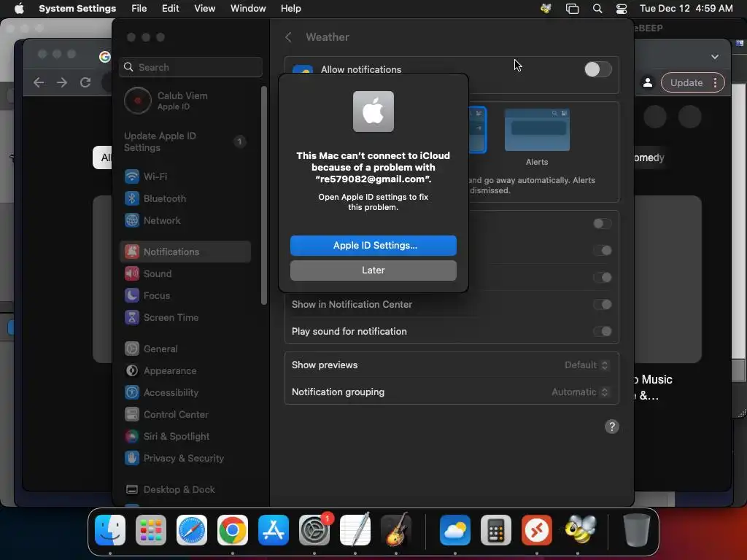Open the Apple menu
The width and height of the screenshot is (747, 560).
(x=19, y=9)
